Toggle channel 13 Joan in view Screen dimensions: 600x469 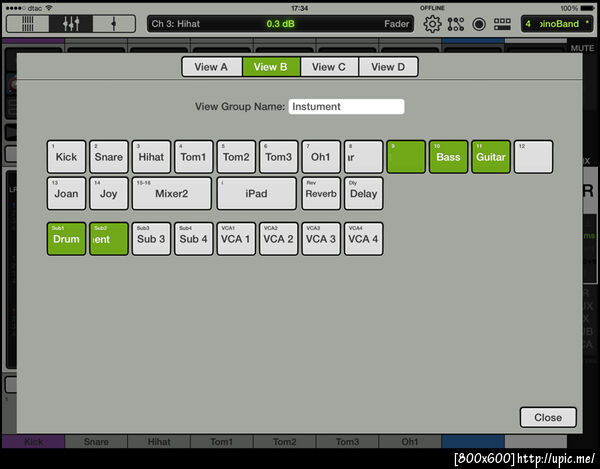point(66,193)
